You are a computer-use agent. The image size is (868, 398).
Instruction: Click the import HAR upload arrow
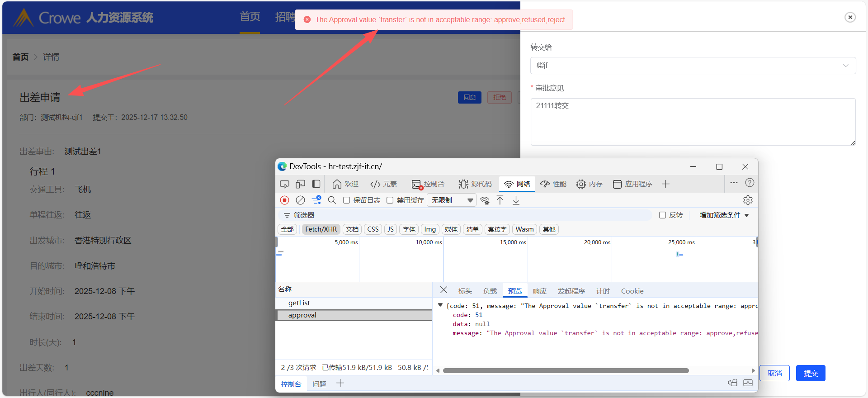500,200
